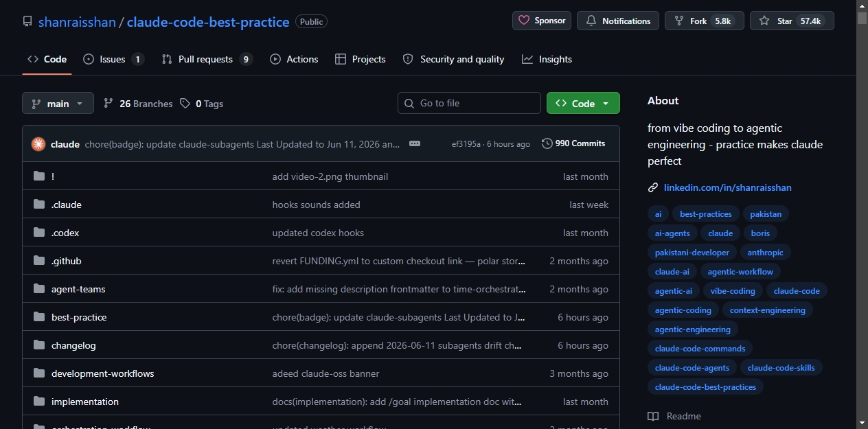Click folder icon next to .codex
The height and width of the screenshot is (429, 868).
coord(39,233)
